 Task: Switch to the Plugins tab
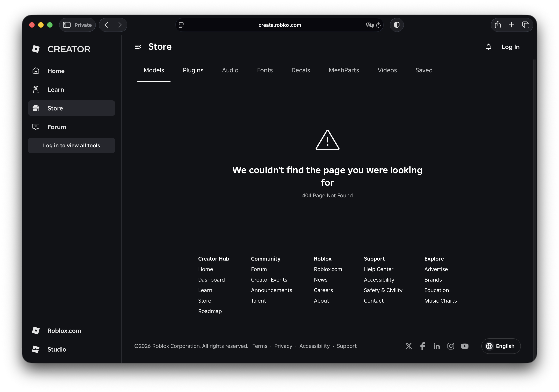click(x=193, y=70)
